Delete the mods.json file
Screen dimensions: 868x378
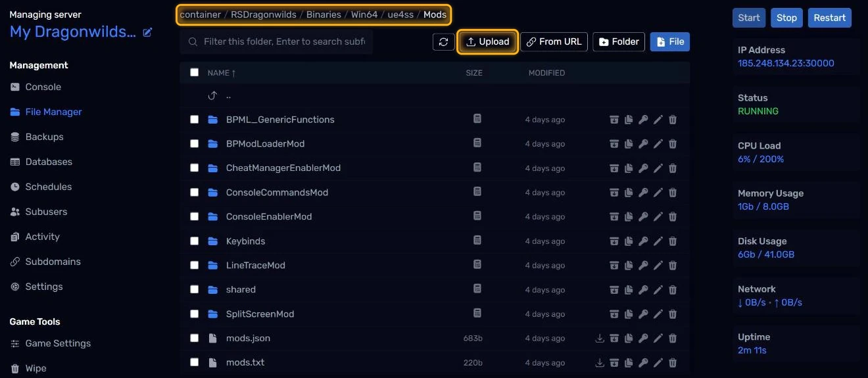(x=673, y=339)
